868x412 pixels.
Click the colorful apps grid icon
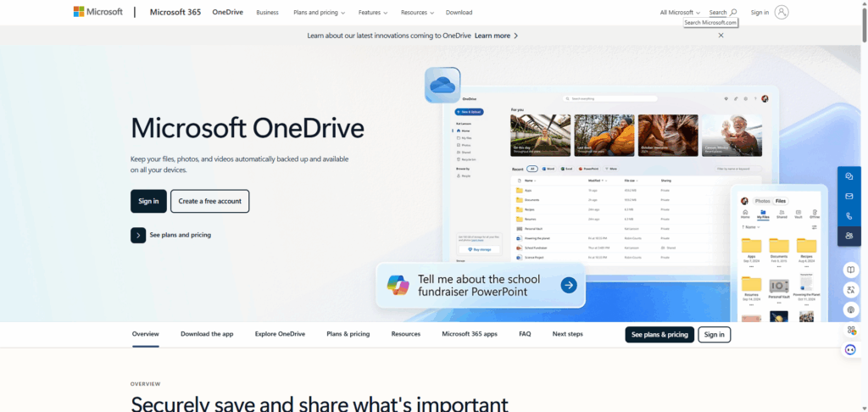click(x=851, y=330)
